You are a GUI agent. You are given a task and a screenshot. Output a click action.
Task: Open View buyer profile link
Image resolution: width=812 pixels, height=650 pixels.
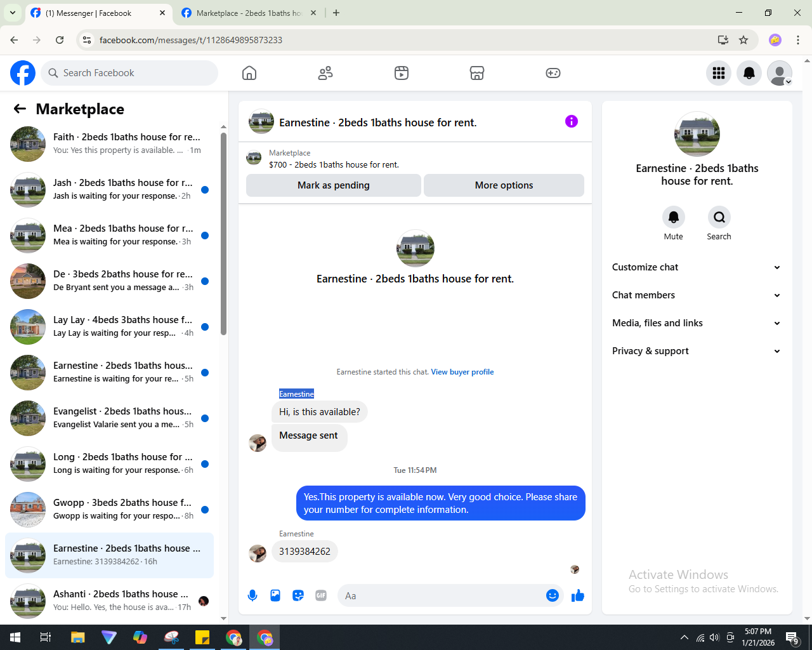(x=462, y=372)
